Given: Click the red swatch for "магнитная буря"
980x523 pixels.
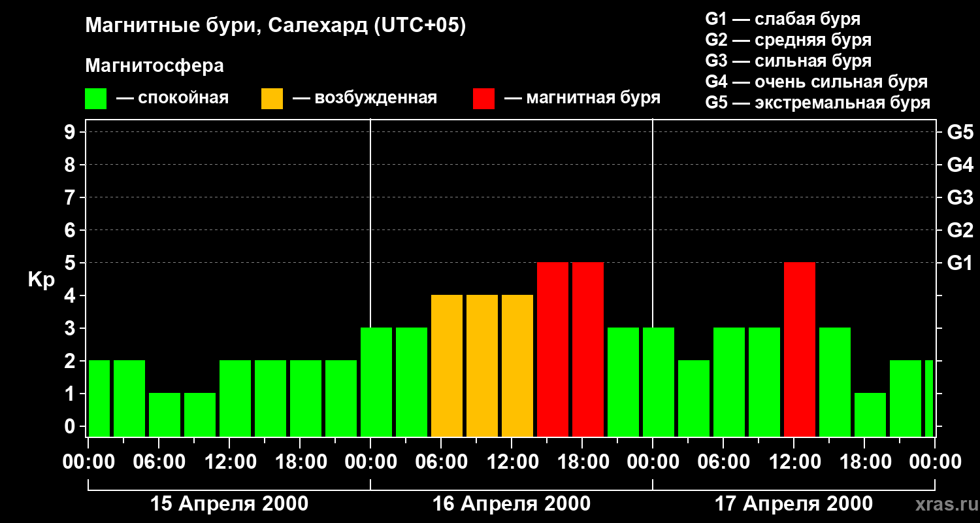Looking at the screenshot, I should click(x=483, y=99).
